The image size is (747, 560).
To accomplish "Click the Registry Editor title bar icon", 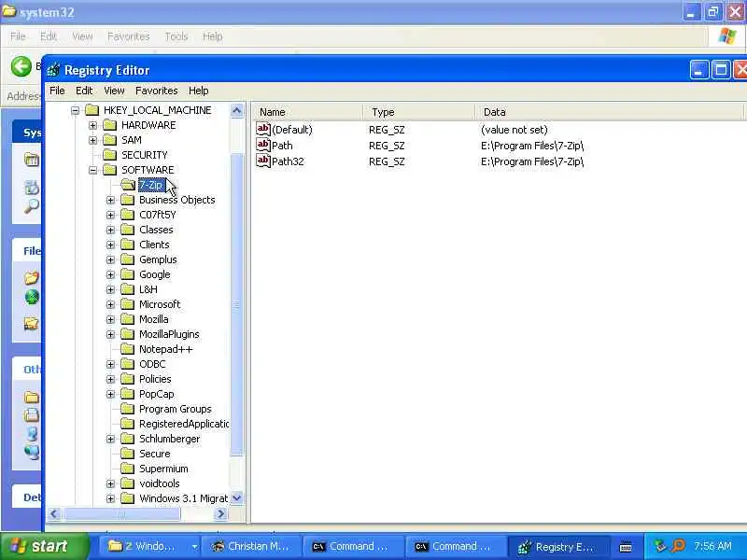I will tap(53, 70).
